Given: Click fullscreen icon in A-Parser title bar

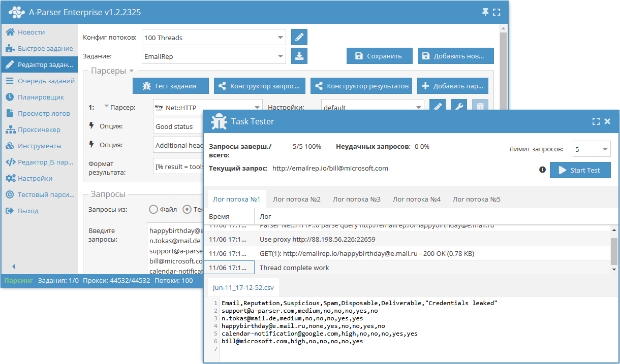Looking at the screenshot, I should coord(497,12).
